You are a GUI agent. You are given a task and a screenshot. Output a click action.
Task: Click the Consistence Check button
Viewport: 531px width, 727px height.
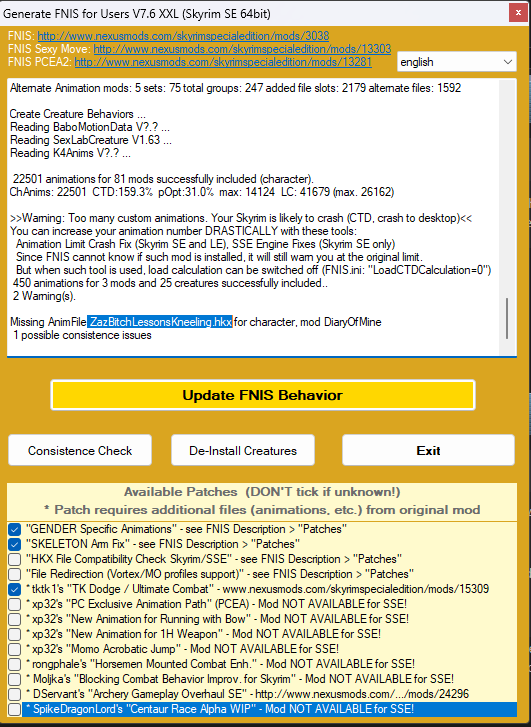(80, 450)
